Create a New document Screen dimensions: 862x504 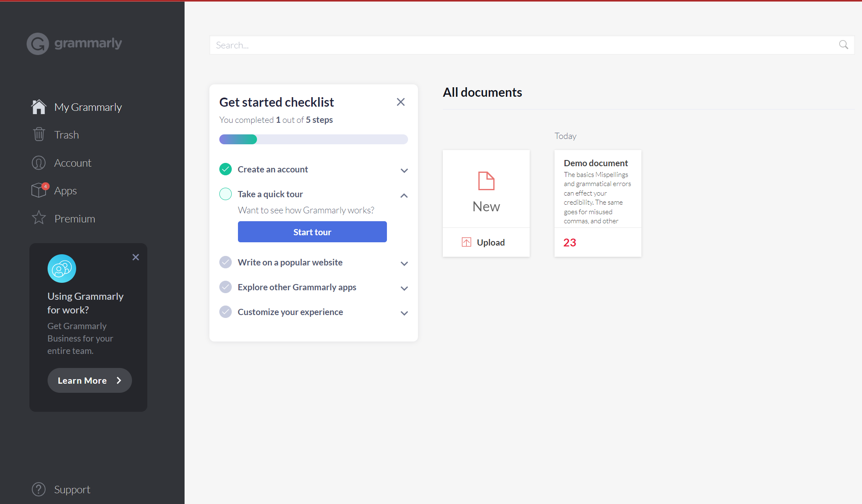486,189
